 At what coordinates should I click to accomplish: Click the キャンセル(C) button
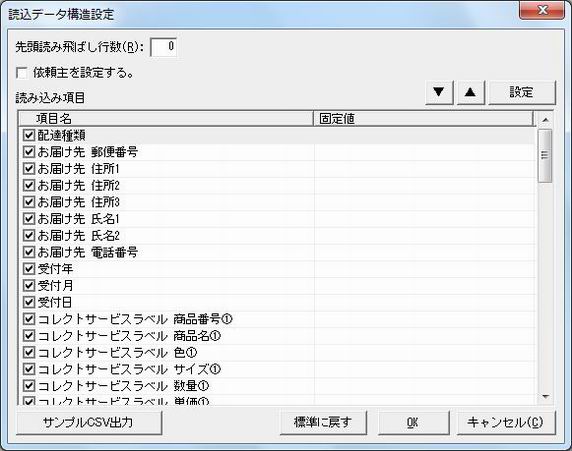point(506,423)
